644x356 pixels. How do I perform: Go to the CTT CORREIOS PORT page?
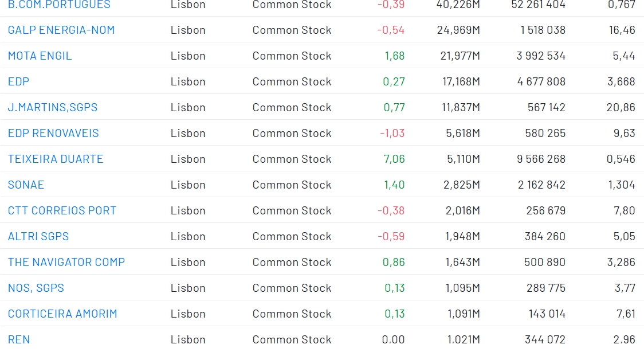coord(62,210)
